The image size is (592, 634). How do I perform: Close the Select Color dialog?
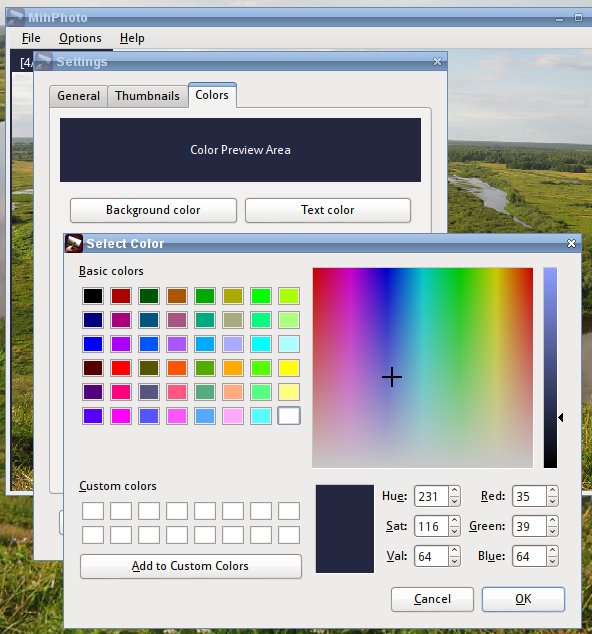[571, 243]
